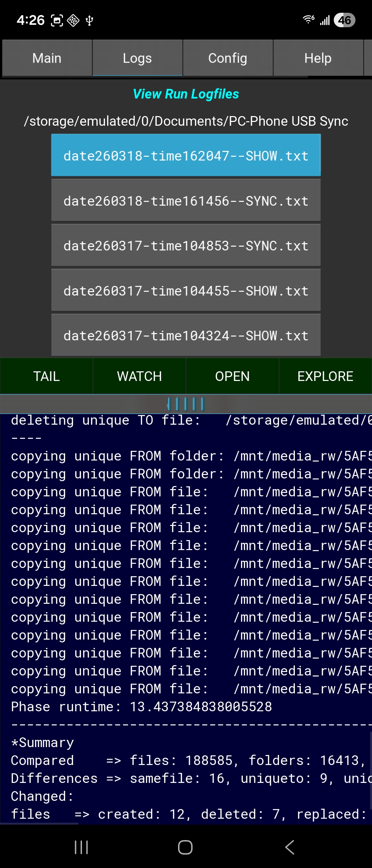The height and width of the screenshot is (868, 372).
Task: Tap the Android home navigation icon
Action: (x=185, y=847)
